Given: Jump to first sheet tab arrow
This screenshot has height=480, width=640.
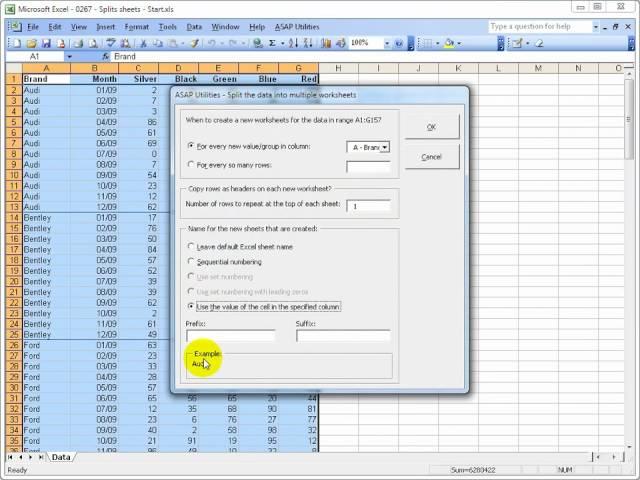Looking at the screenshot, I should (10, 457).
